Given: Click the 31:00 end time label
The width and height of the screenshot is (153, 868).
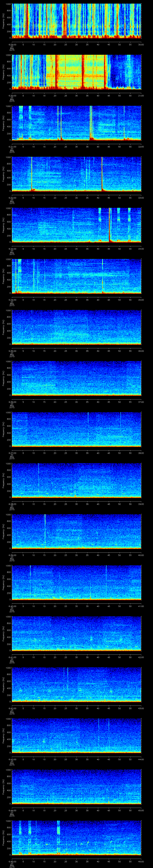Looking at the screenshot, I should point(141,96).
